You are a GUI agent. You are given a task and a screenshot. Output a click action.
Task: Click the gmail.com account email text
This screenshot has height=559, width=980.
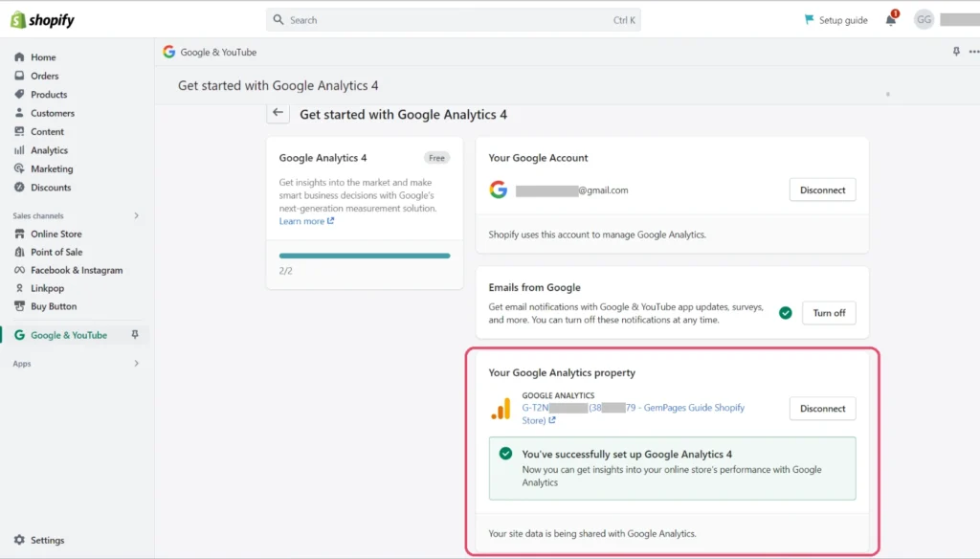[x=572, y=190]
